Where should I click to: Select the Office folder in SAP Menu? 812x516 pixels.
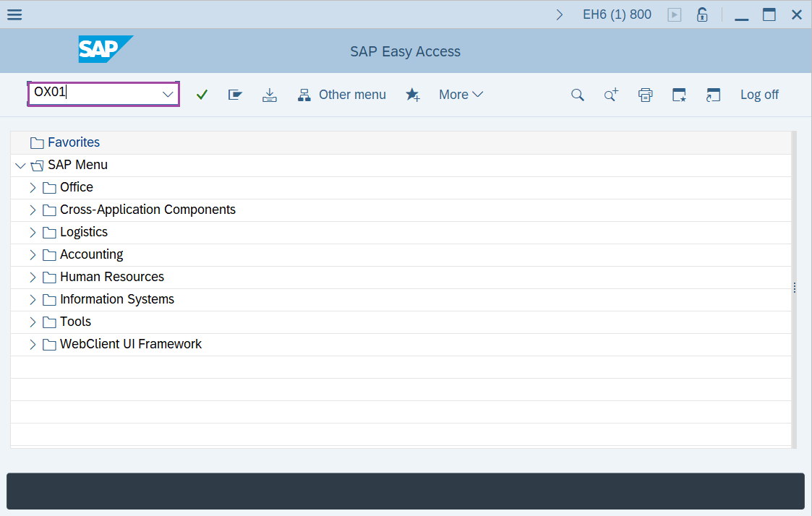pos(76,186)
